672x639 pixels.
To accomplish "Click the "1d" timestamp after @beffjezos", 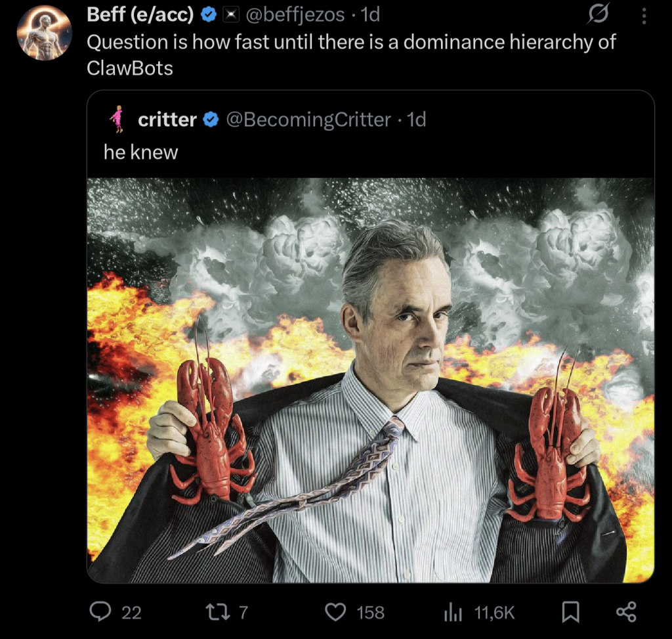I will (x=370, y=14).
